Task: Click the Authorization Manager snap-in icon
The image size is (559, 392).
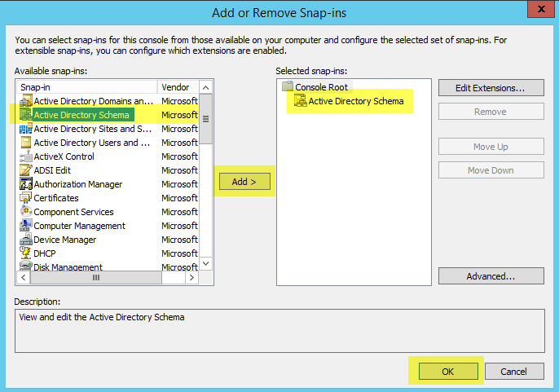Action: [26, 184]
